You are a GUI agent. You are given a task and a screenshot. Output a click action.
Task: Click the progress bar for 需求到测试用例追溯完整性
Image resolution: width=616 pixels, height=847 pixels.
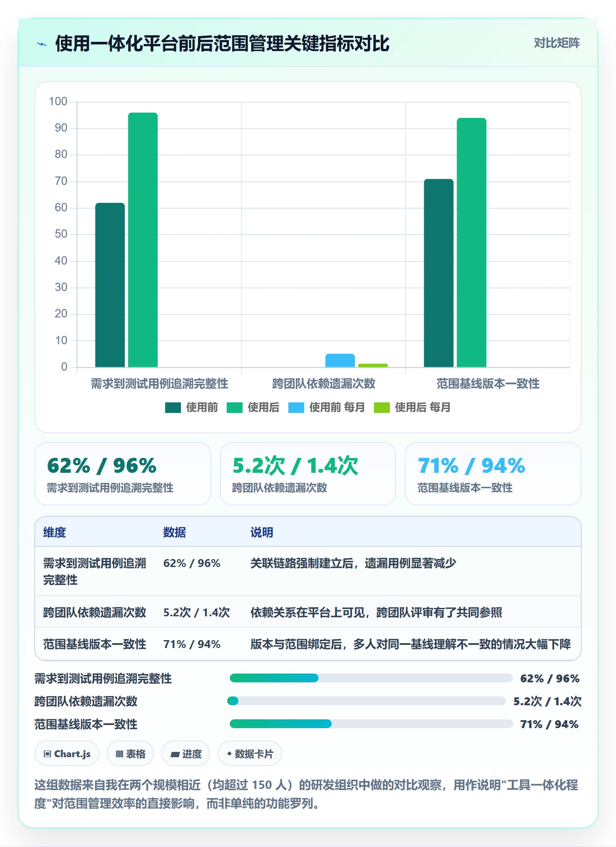pyautogui.click(x=371, y=678)
